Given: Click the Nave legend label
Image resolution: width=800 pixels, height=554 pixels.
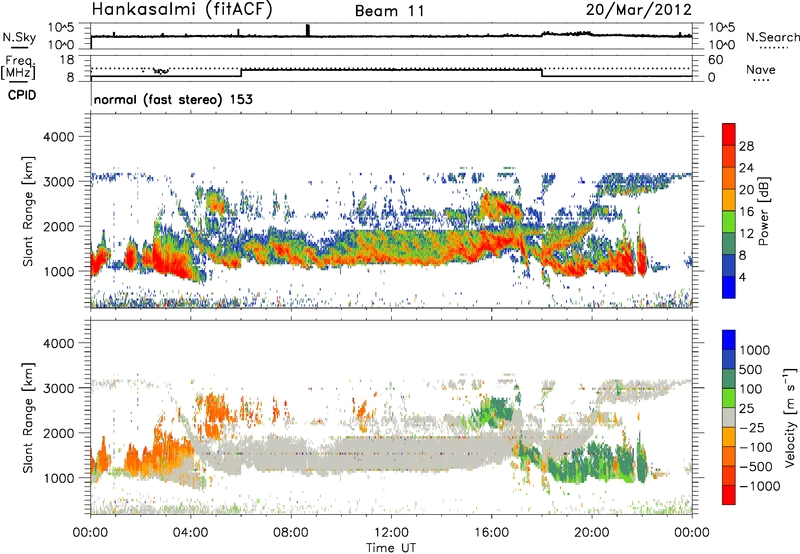Looking at the screenshot, I should (x=761, y=70).
